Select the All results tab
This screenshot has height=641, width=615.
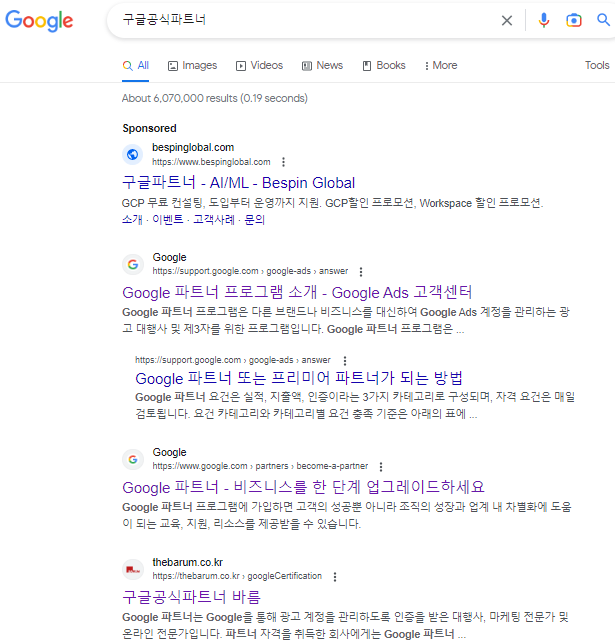136,65
